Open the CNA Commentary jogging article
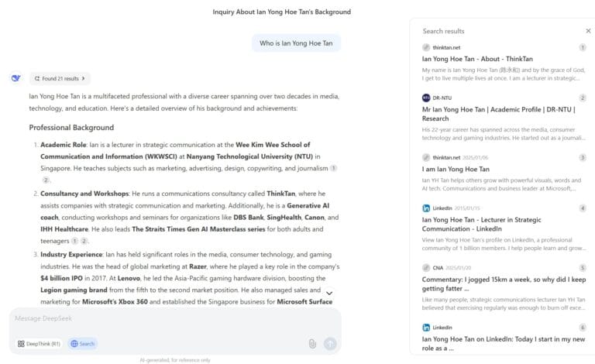Screen dimensions: 595x364 (x=504, y=283)
